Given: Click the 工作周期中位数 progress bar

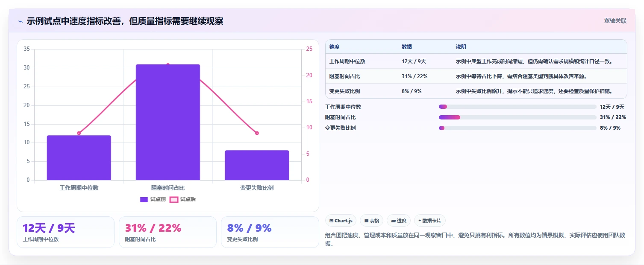Looking at the screenshot, I should tap(518, 107).
